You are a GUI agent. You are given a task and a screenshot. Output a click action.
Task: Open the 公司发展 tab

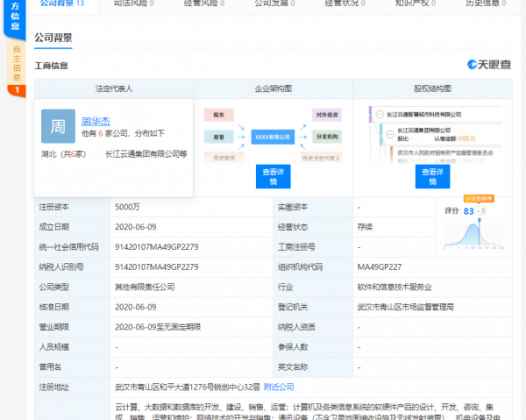(x=274, y=3)
